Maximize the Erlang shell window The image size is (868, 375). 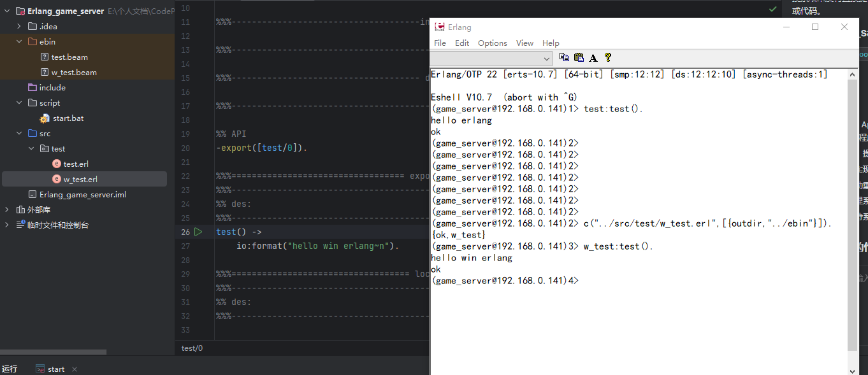click(x=815, y=27)
